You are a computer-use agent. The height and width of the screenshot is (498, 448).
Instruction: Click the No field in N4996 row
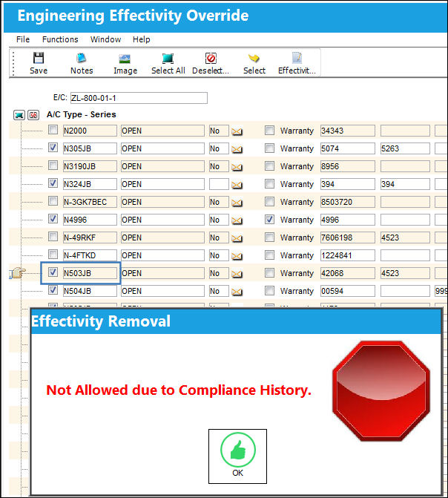pyautogui.click(x=219, y=220)
